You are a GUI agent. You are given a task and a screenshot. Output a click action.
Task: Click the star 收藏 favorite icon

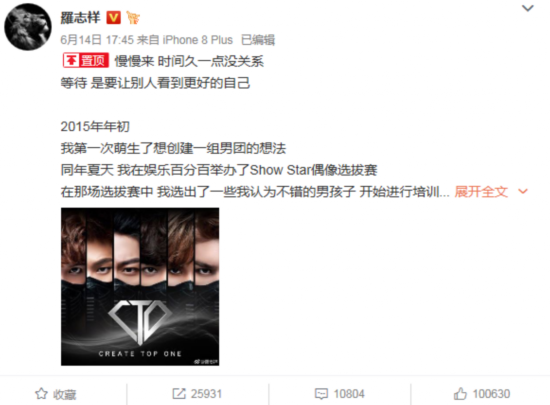point(41,394)
